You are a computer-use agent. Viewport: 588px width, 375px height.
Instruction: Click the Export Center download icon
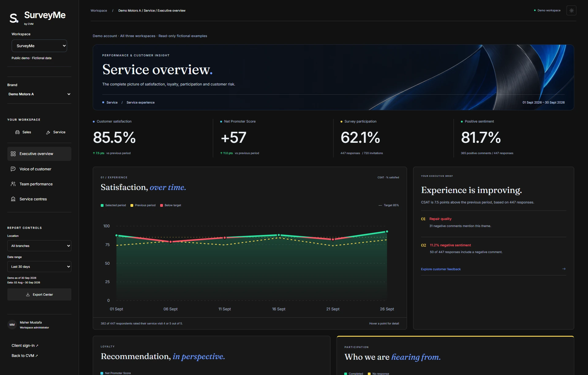(28, 294)
